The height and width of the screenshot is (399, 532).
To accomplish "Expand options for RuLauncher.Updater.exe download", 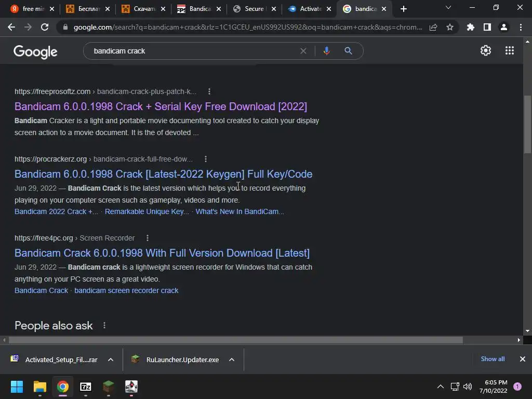I will coord(232,360).
